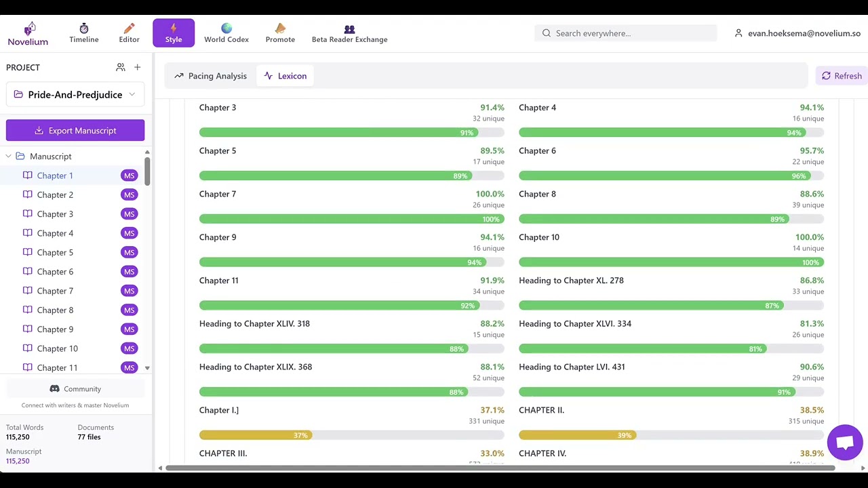This screenshot has height=488, width=868.
Task: Select Chapter 1 in sidebar
Action: point(55,176)
